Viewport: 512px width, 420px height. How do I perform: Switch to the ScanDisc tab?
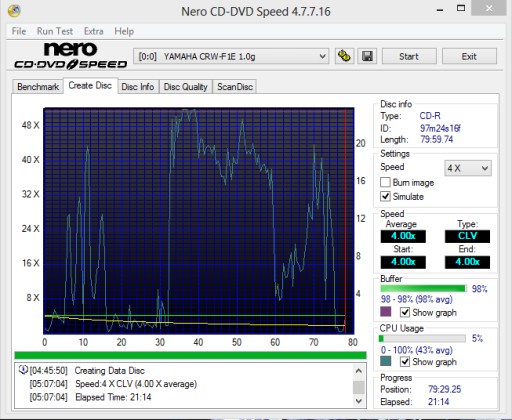[235, 87]
